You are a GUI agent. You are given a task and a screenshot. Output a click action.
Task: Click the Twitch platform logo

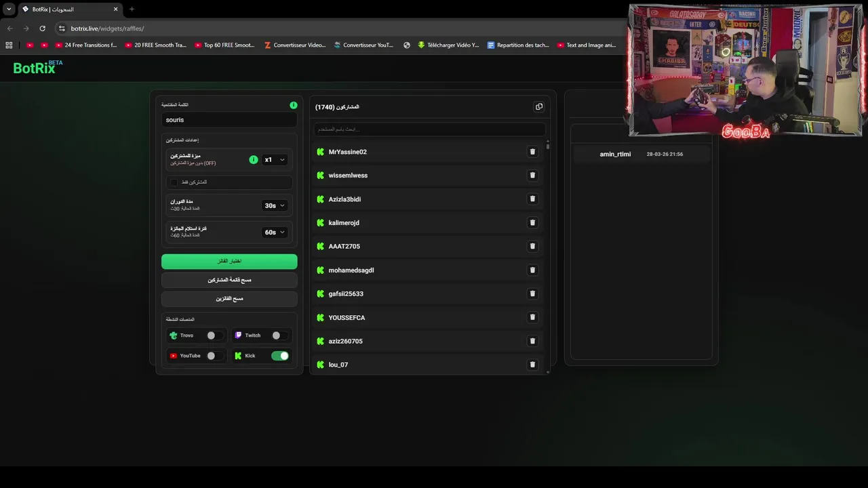point(238,335)
